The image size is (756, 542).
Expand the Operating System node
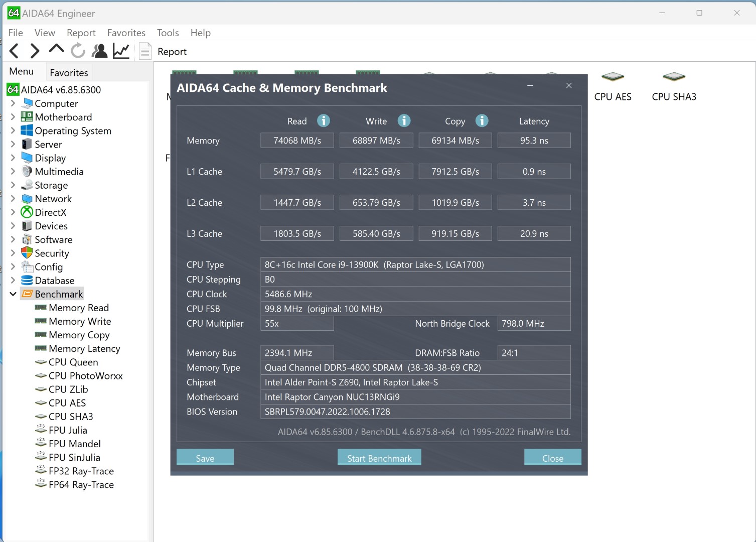coord(13,130)
